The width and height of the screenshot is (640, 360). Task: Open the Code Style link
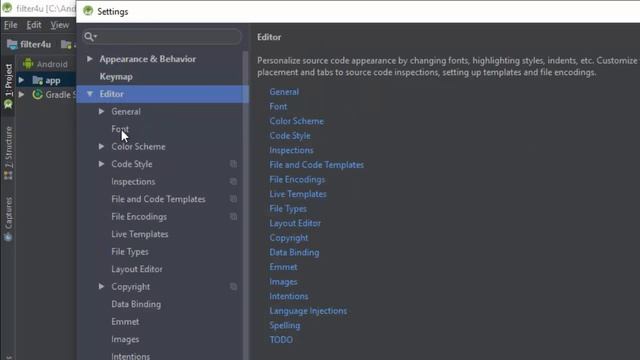pyautogui.click(x=290, y=136)
